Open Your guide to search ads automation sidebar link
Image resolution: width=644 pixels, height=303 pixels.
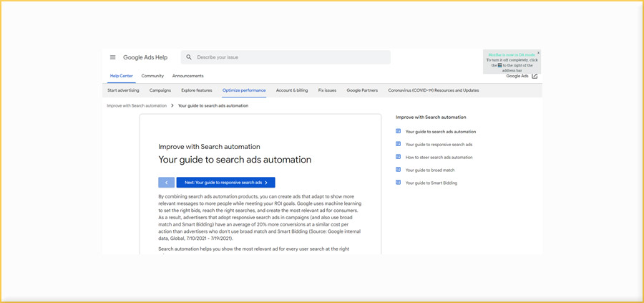[441, 132]
